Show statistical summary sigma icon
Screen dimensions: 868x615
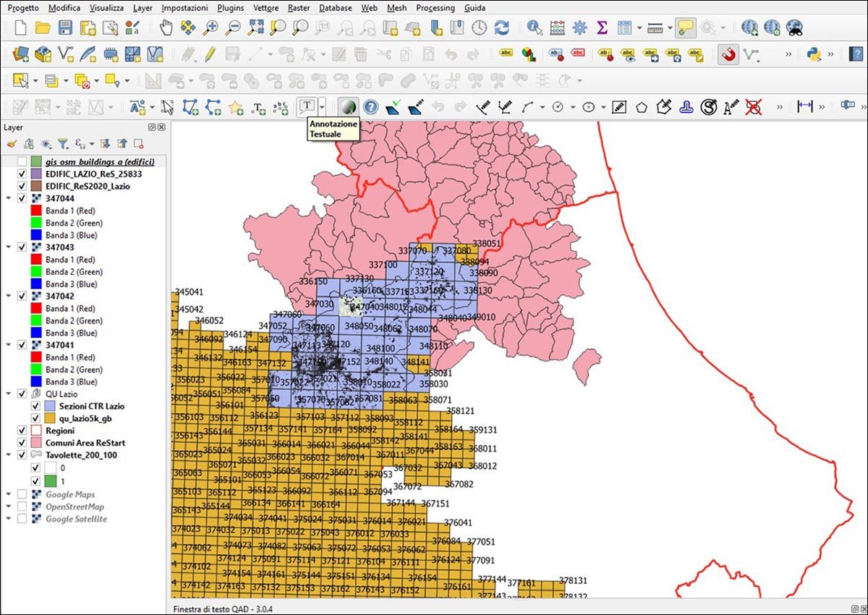click(601, 27)
